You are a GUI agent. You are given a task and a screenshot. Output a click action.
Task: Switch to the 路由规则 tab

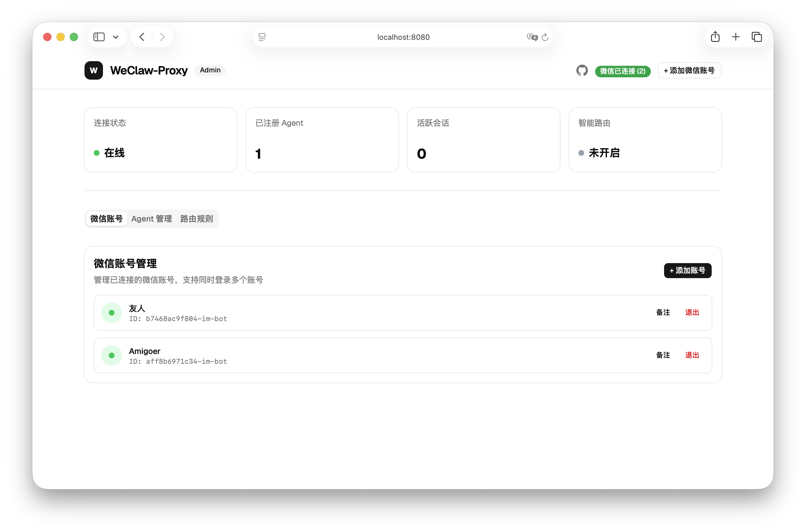(x=196, y=219)
